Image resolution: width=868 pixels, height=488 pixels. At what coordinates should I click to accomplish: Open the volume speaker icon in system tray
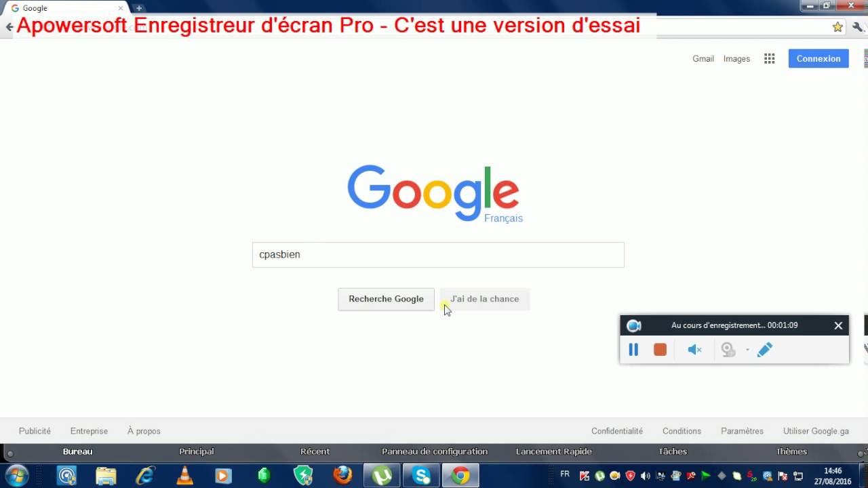(x=646, y=476)
